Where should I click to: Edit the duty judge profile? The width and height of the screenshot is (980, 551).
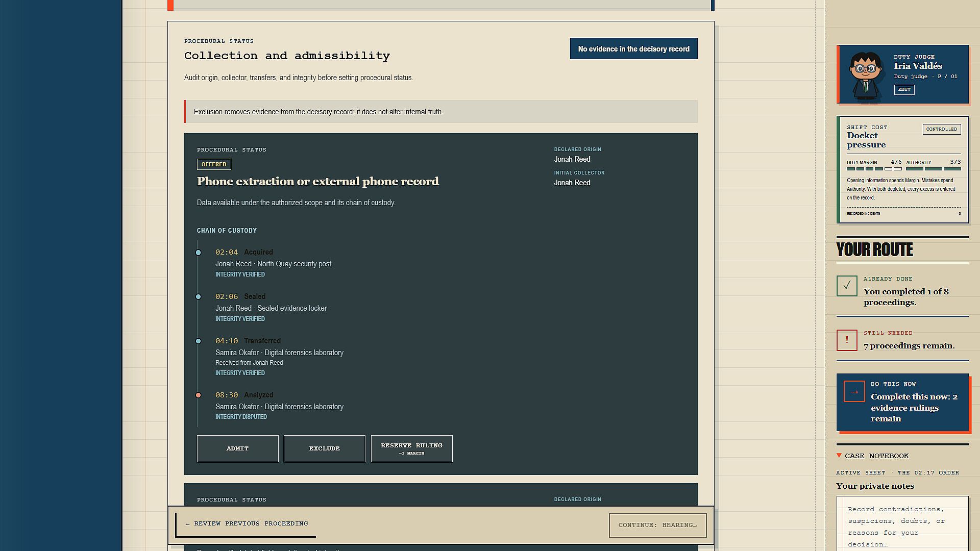pyautogui.click(x=904, y=89)
